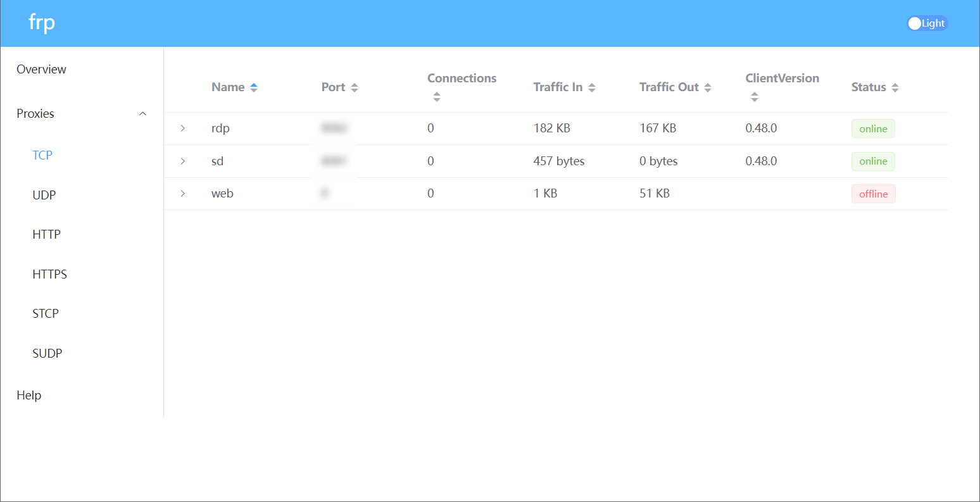The height and width of the screenshot is (502, 980).
Task: Select HTTPS in the sidebar
Action: coord(50,274)
